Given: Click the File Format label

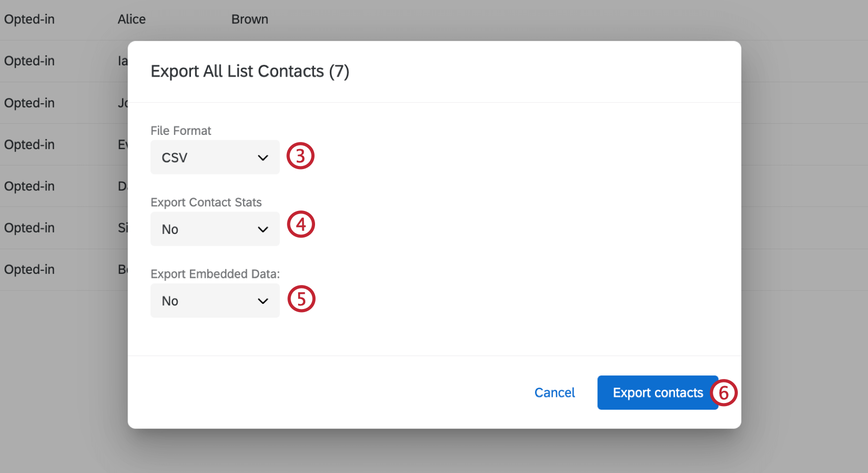Looking at the screenshot, I should (181, 131).
